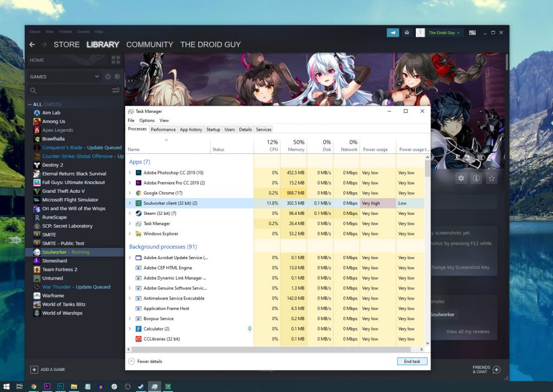This screenshot has width=553, height=392.
Task: Click End task button
Action: pyautogui.click(x=412, y=361)
